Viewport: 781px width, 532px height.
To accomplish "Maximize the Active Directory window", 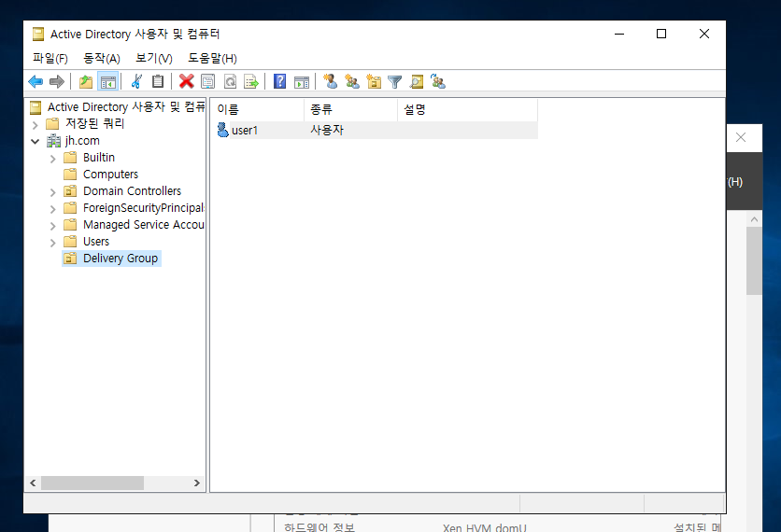I will [x=661, y=34].
